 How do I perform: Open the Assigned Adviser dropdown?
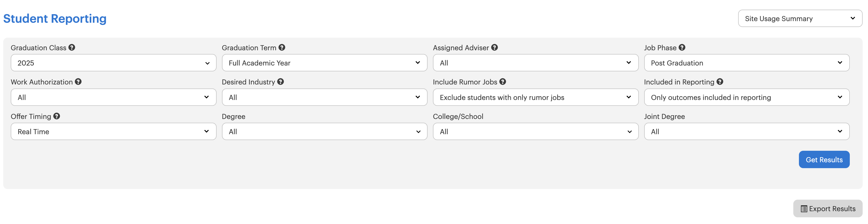(535, 63)
